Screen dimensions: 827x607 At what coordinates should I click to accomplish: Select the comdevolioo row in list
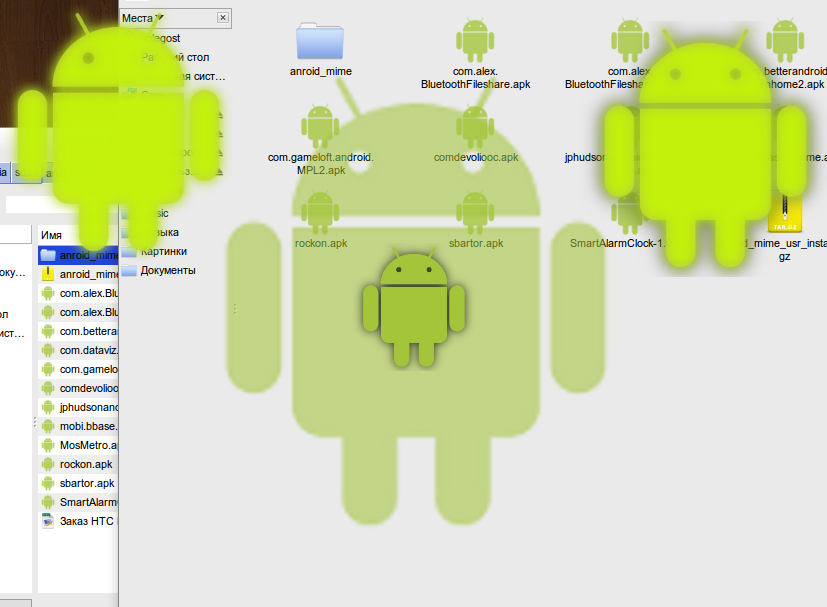pyautogui.click(x=79, y=388)
